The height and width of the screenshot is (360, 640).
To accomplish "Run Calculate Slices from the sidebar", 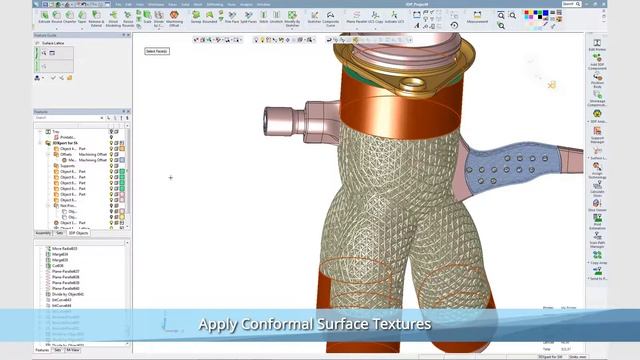I will pyautogui.click(x=597, y=189).
